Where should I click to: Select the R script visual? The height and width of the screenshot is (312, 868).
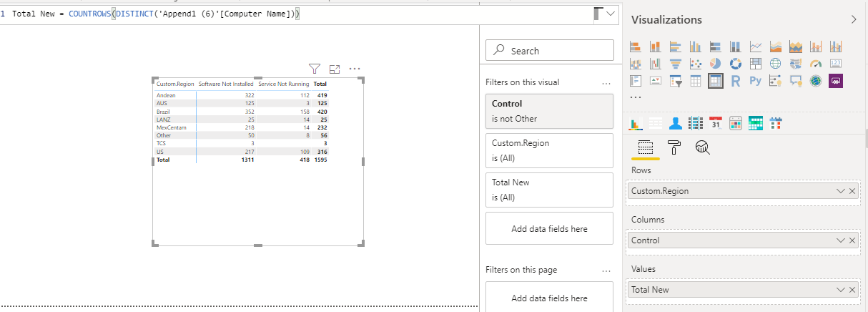[x=735, y=81]
